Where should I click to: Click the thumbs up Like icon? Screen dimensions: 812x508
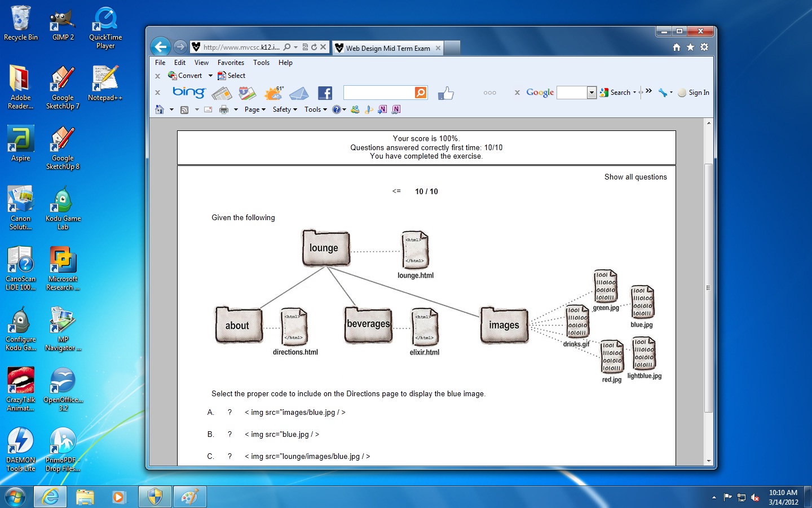tap(446, 93)
